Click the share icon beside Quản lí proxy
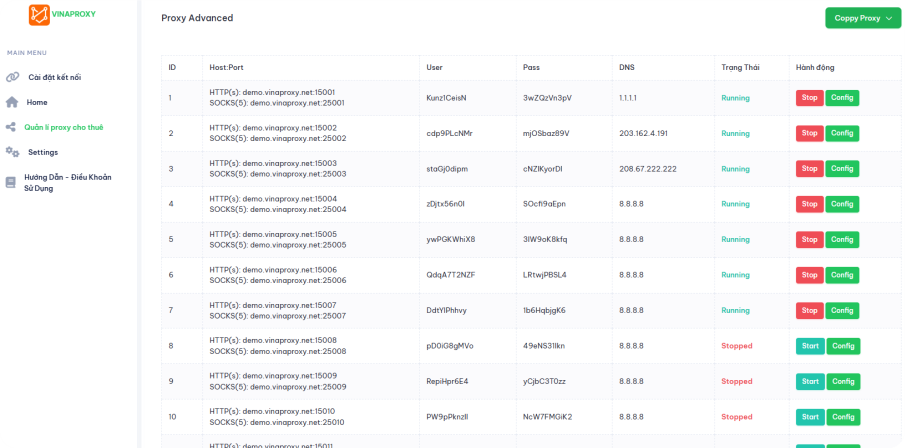This screenshot has height=448, width=905. click(10, 127)
